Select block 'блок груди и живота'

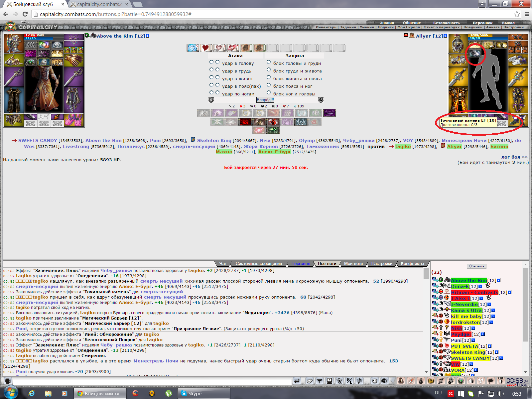269,69
